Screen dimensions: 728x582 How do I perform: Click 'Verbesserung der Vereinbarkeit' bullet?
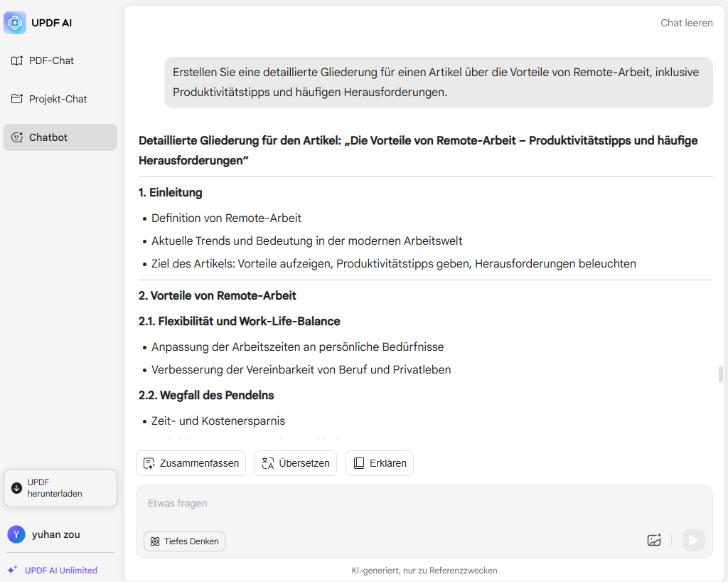pos(301,370)
